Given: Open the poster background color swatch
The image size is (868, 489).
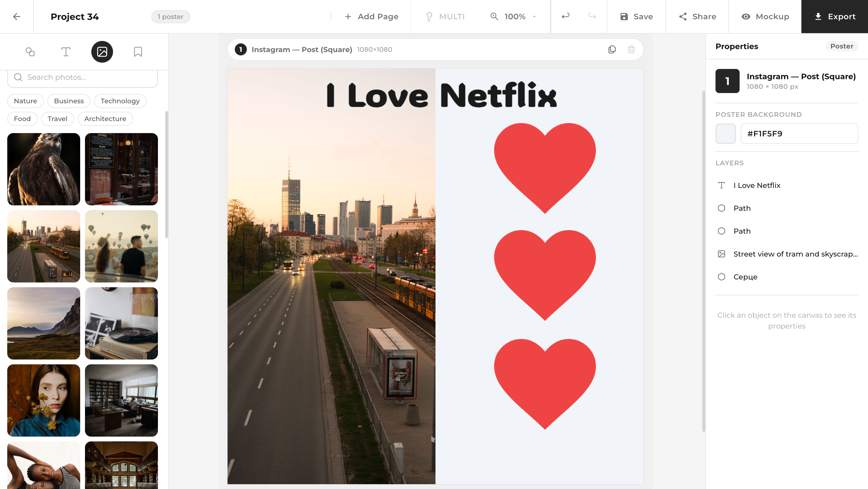Looking at the screenshot, I should click(725, 134).
